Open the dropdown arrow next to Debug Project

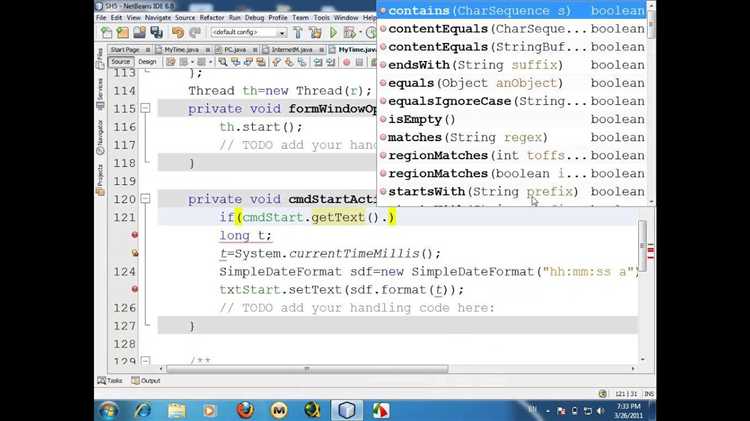pyautogui.click(x=360, y=33)
